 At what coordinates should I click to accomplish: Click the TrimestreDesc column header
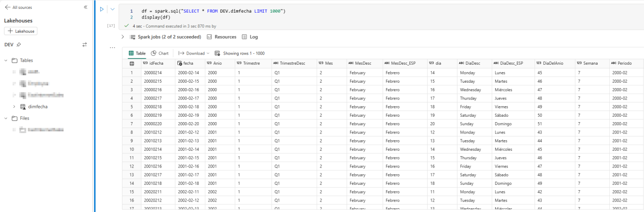coord(294,63)
